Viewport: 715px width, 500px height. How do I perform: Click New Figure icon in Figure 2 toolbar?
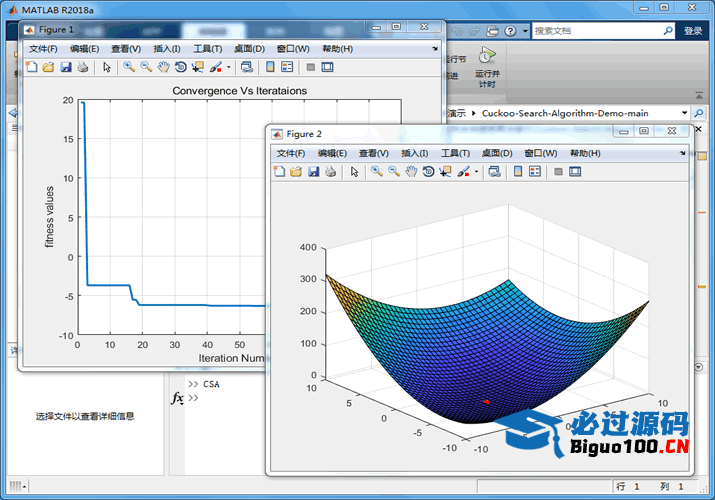279,171
